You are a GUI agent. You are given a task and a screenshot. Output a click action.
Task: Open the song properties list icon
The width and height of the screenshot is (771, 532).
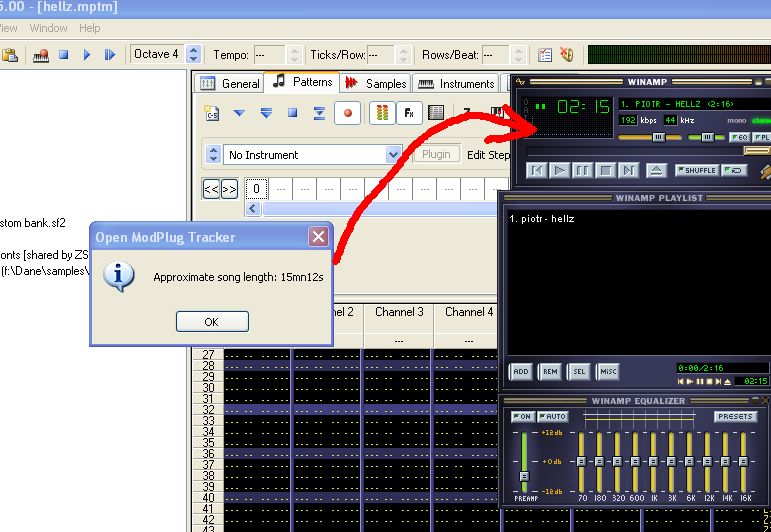[545, 55]
